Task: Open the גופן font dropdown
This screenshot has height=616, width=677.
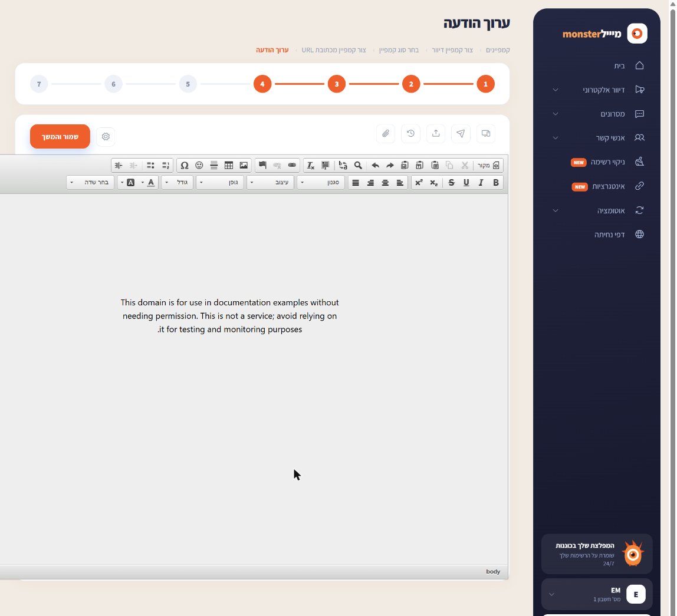Action: [x=220, y=183]
